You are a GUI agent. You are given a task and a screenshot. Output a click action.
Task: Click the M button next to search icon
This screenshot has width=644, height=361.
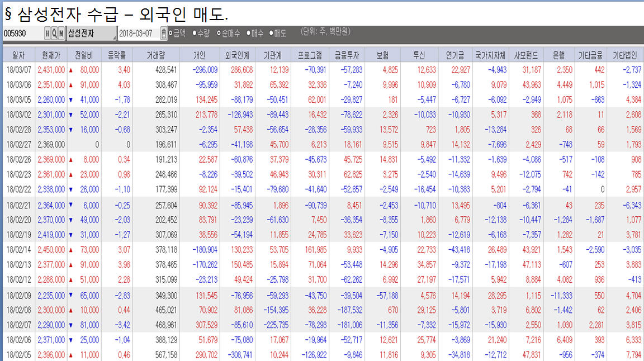pos(61,34)
